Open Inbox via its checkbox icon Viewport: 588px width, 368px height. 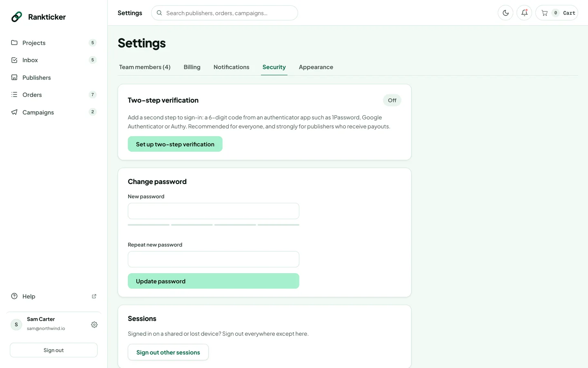pyautogui.click(x=14, y=60)
